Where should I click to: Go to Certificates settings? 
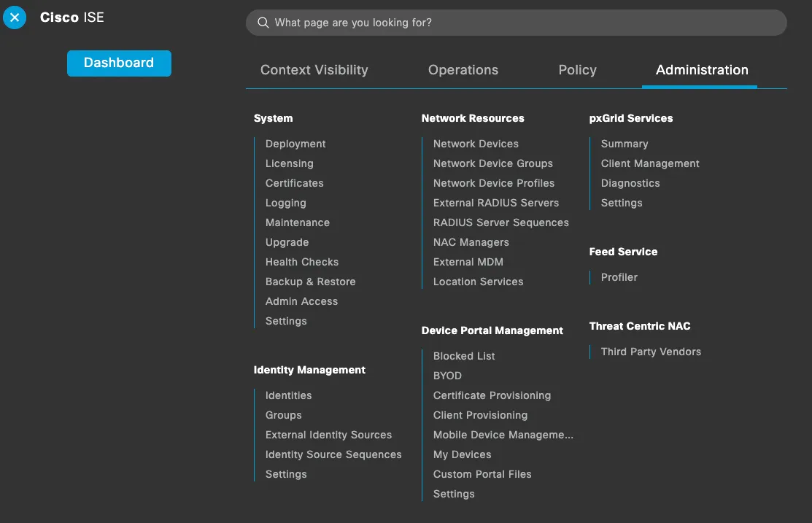(x=294, y=183)
